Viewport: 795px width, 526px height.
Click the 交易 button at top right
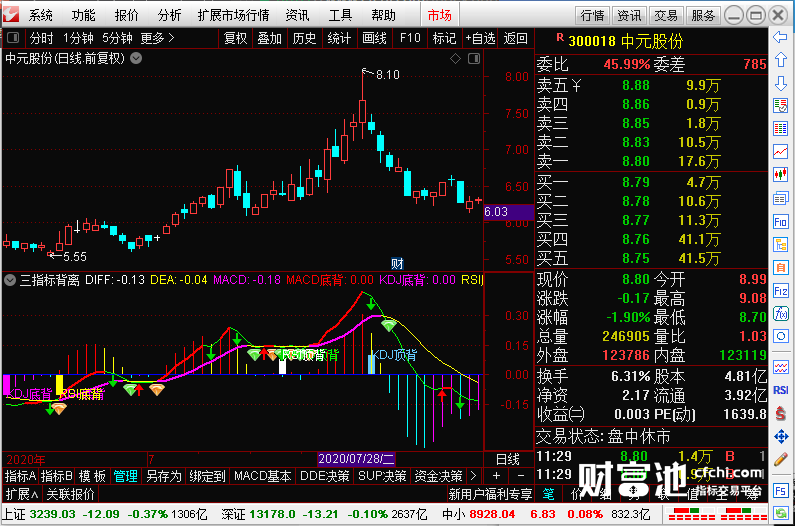tap(666, 16)
